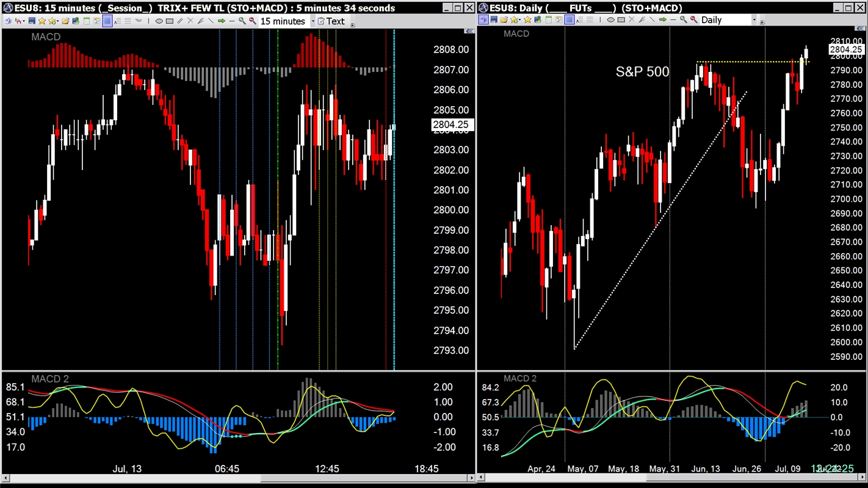Open a chart with the folder icon in the 15 minutes toolbar
This screenshot has height=488, width=868.
66,21
